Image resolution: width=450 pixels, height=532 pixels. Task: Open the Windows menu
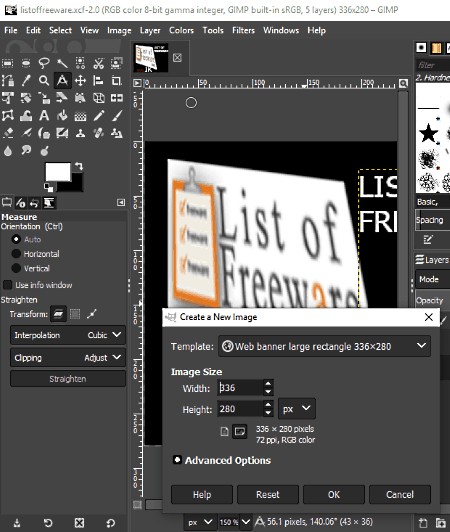(281, 30)
